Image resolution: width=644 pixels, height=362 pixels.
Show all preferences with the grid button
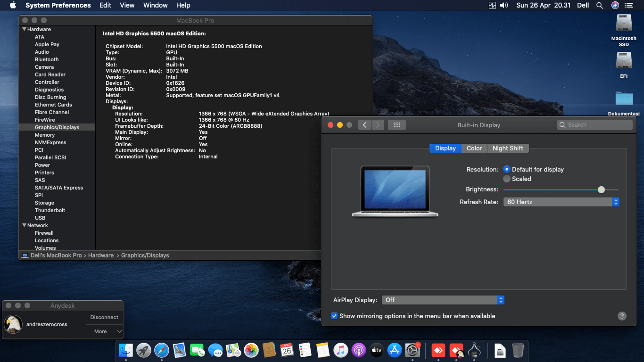tap(397, 125)
